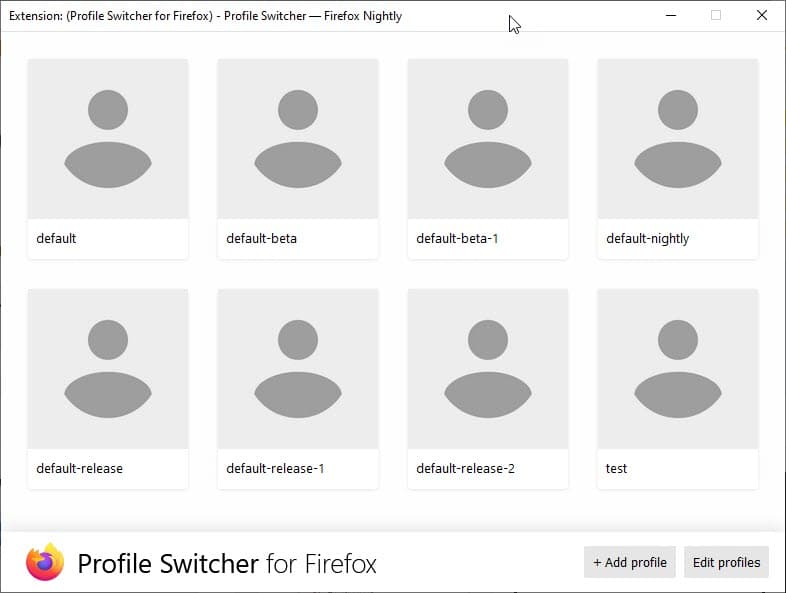Viewport: 786px width, 593px height.
Task: Click the 'default-release-1' name label
Action: (x=275, y=469)
